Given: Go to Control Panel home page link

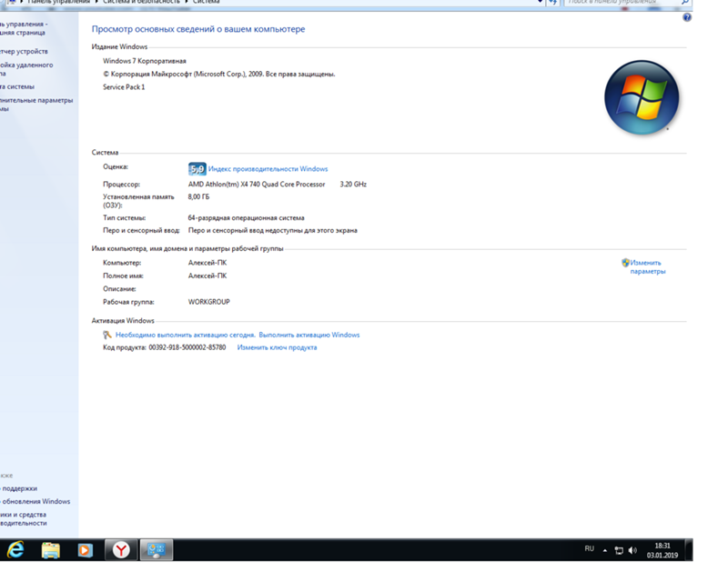Looking at the screenshot, I should tap(24, 28).
